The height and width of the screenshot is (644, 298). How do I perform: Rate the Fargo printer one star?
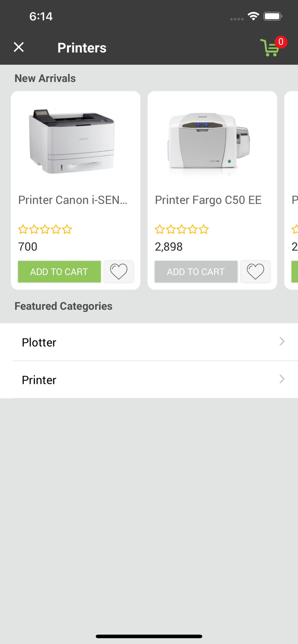click(x=160, y=230)
